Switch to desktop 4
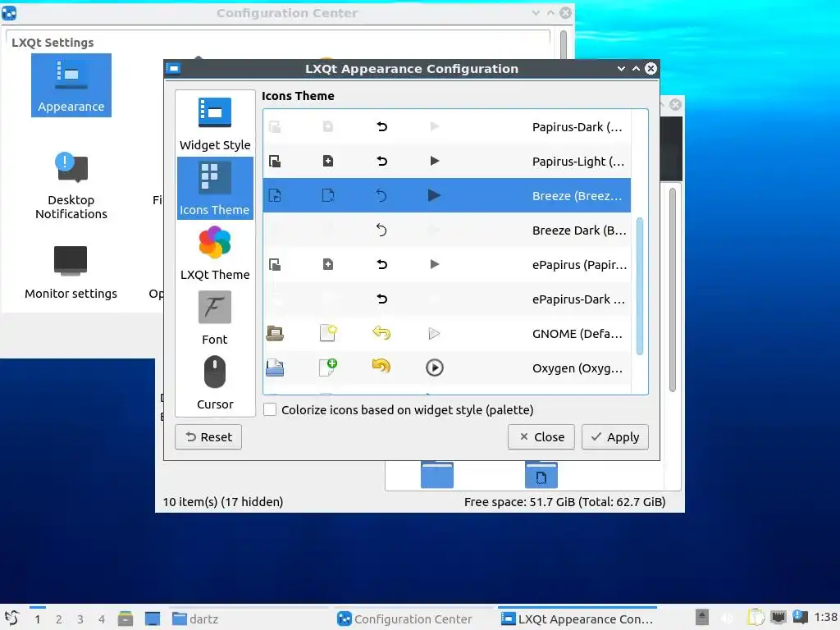 pyautogui.click(x=102, y=619)
